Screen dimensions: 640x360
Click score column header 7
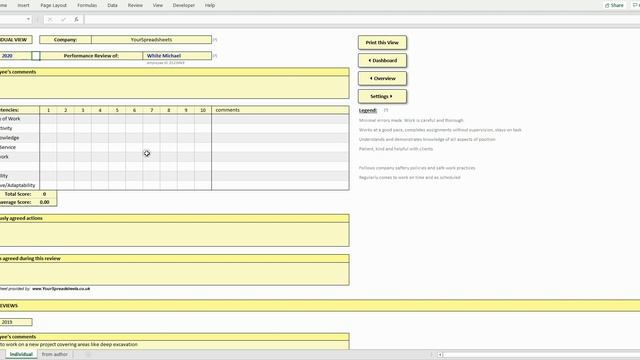[x=151, y=110]
